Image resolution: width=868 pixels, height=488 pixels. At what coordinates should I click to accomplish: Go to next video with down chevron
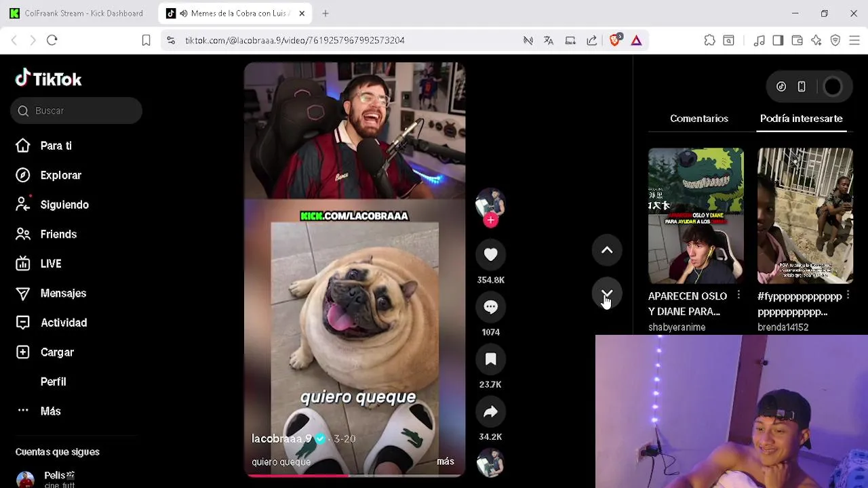coord(607,293)
